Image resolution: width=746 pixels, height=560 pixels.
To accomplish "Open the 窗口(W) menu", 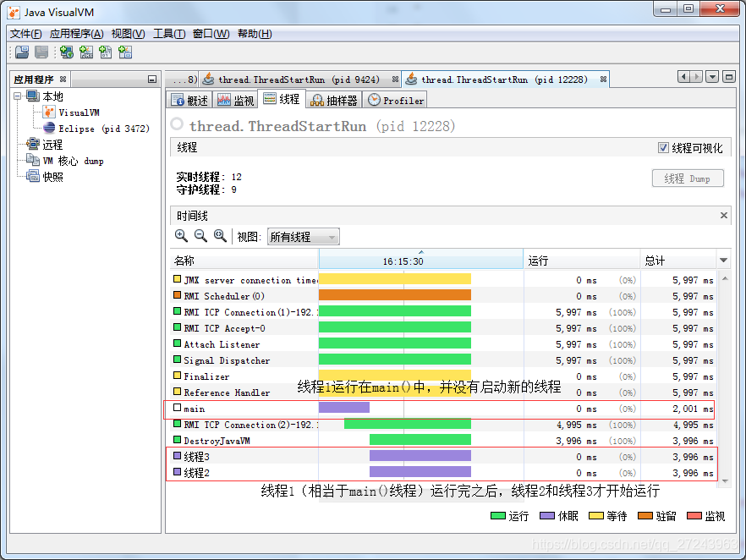I will tap(211, 34).
